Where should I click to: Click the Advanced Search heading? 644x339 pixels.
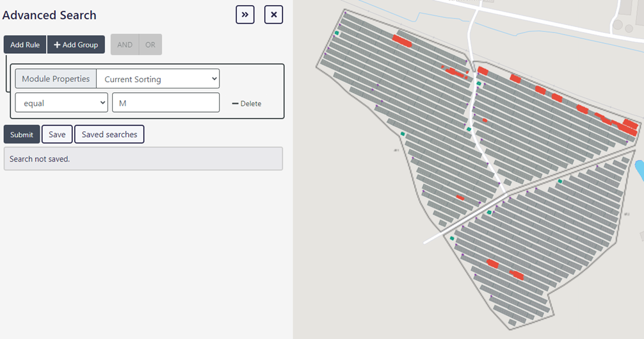[49, 15]
